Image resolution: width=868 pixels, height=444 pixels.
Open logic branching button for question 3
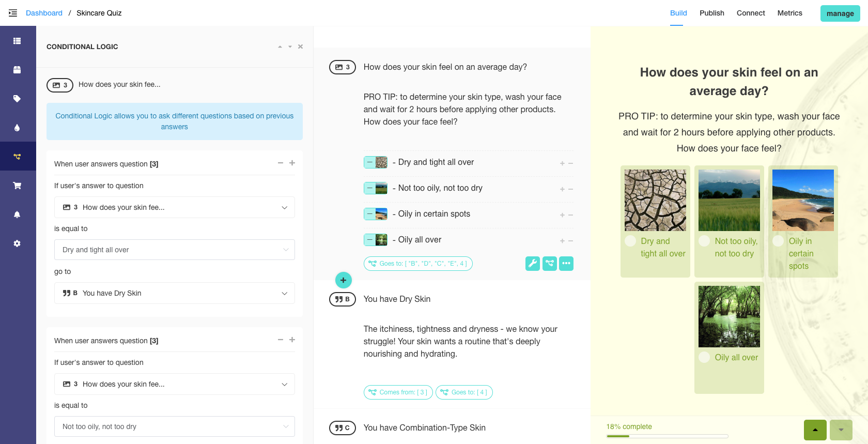(x=550, y=264)
